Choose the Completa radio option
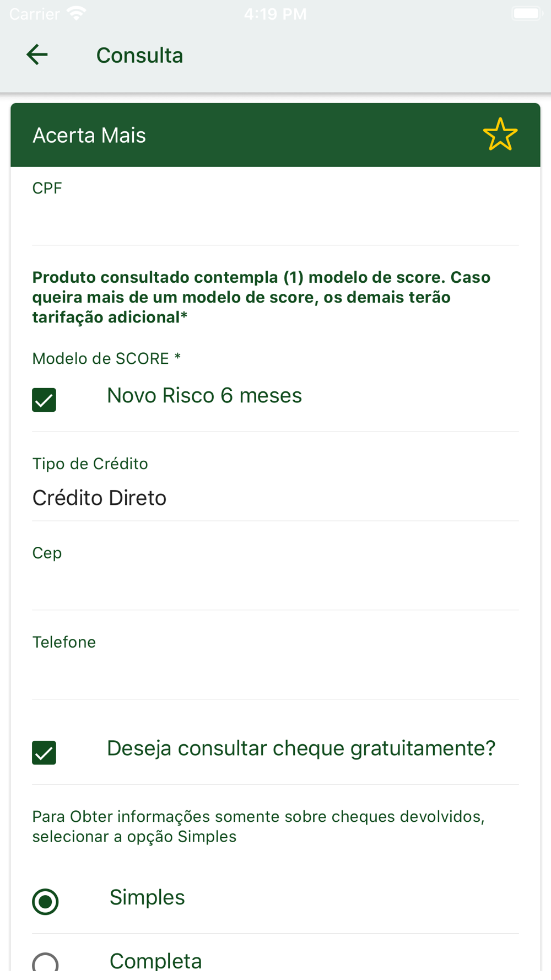 pyautogui.click(x=45, y=962)
